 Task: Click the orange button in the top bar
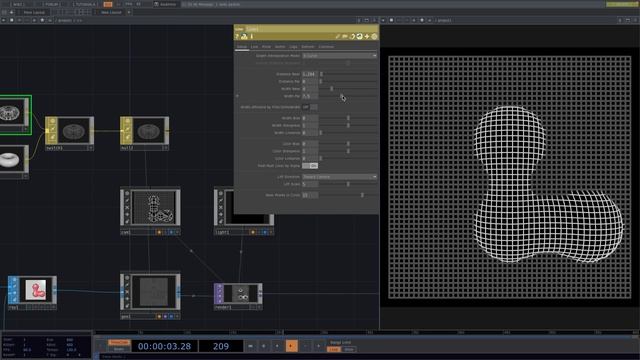pyautogui.click(x=108, y=4)
